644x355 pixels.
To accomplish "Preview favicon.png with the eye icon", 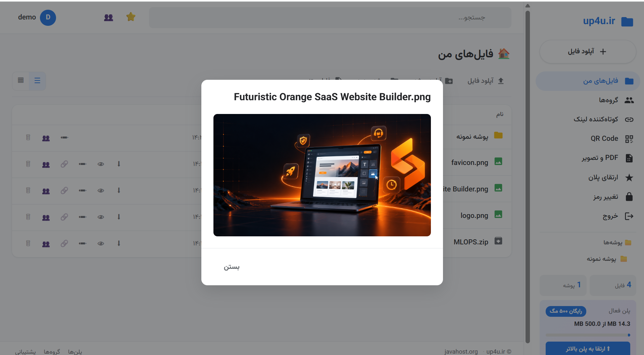I will tap(101, 164).
